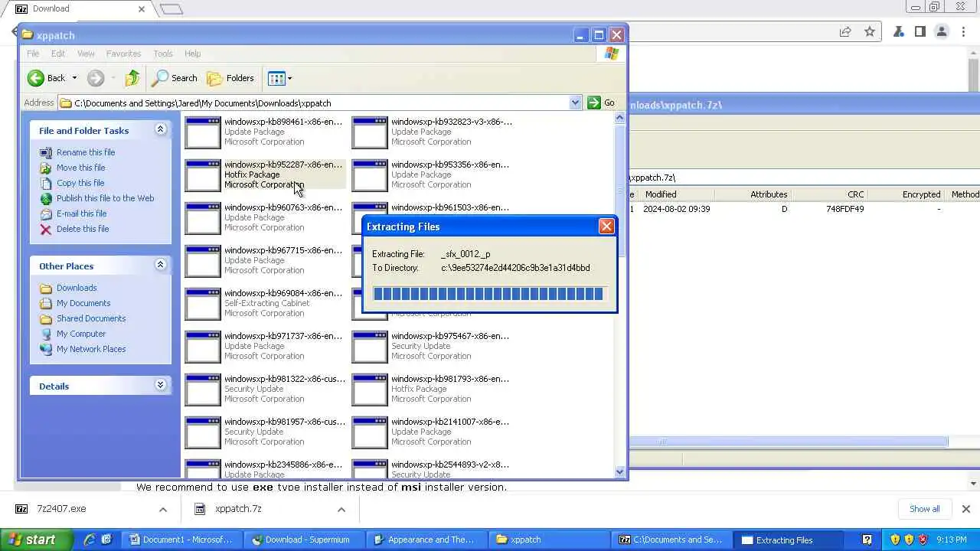
Task: Open My Documents in Other Places
Action: coord(83,303)
